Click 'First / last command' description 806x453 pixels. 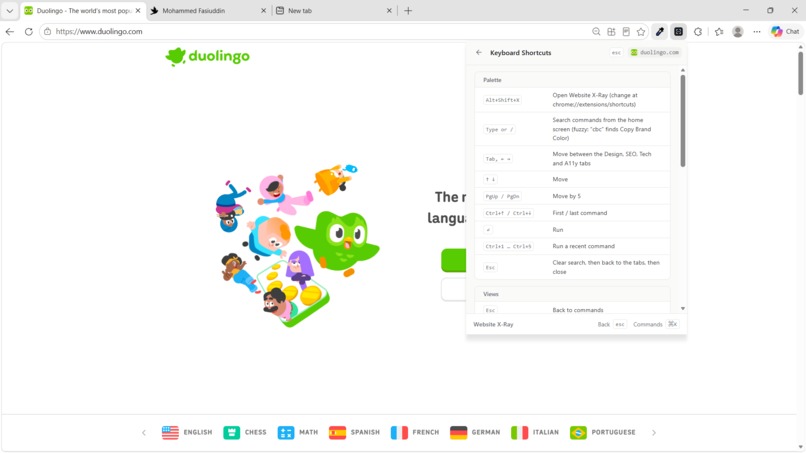579,213
